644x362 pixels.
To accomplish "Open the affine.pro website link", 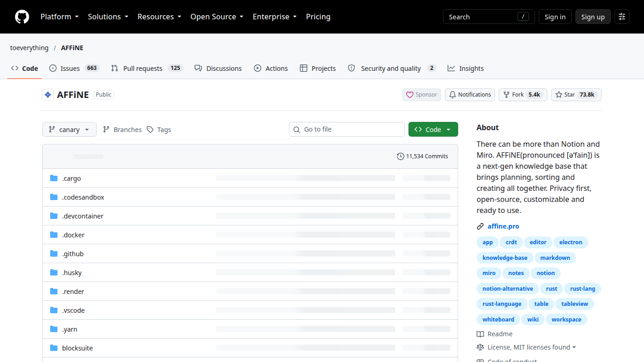I will tap(503, 226).
